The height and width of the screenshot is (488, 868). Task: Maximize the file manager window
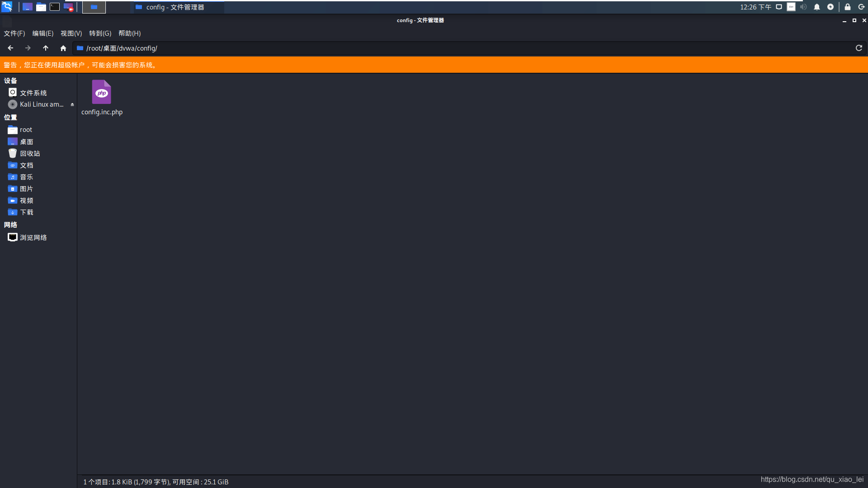click(854, 20)
